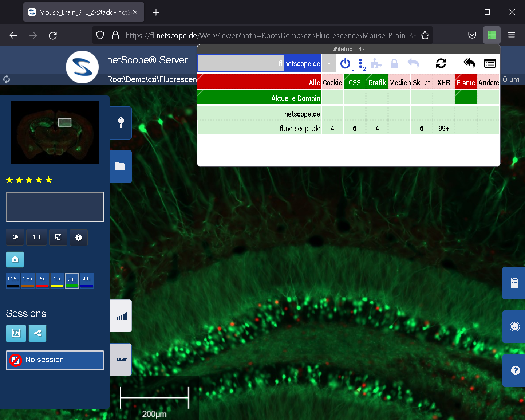Select the global asterisk scope button
Screen dimensions: 525x420
[329, 64]
